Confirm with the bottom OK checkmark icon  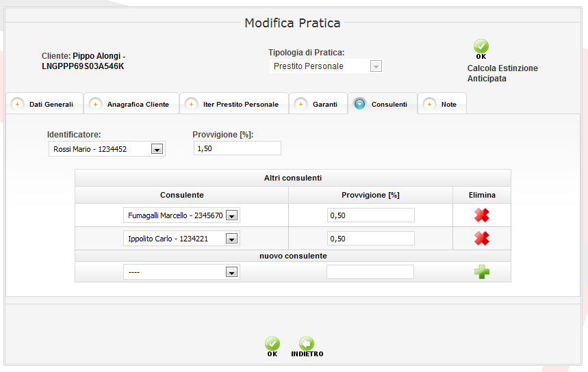(272, 343)
